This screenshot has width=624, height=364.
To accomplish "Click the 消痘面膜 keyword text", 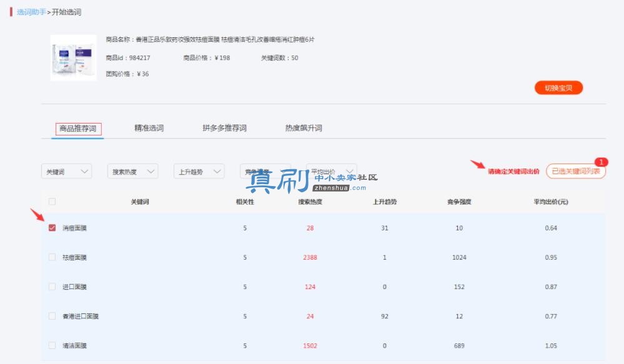I will click(74, 228).
